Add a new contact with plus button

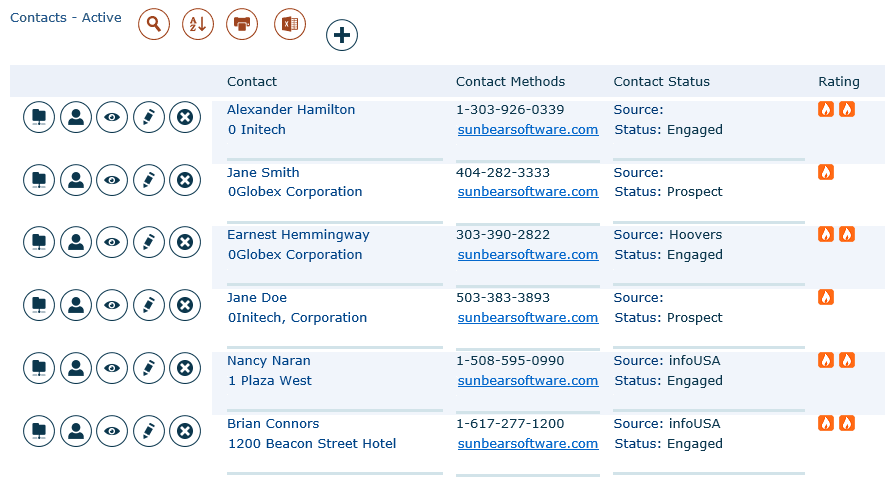click(x=341, y=35)
